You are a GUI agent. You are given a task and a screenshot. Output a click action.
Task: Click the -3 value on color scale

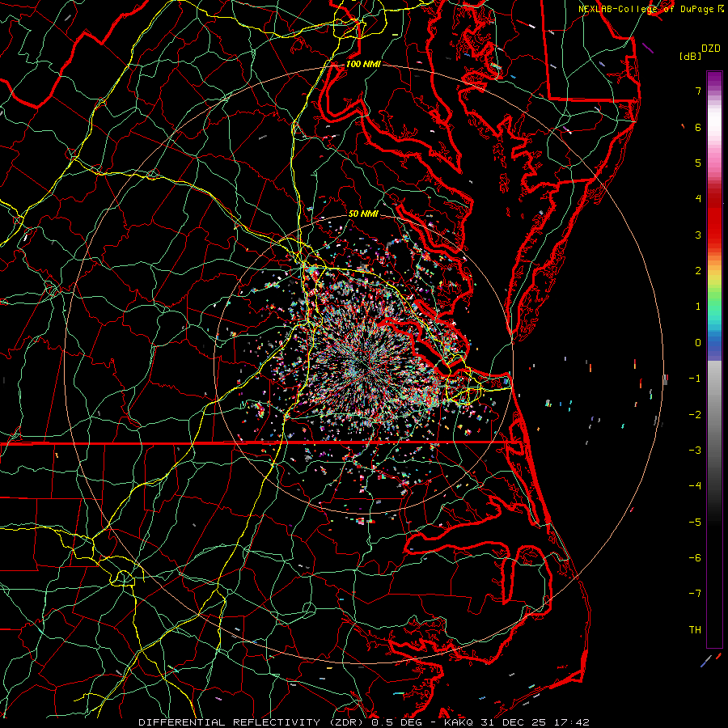click(695, 451)
